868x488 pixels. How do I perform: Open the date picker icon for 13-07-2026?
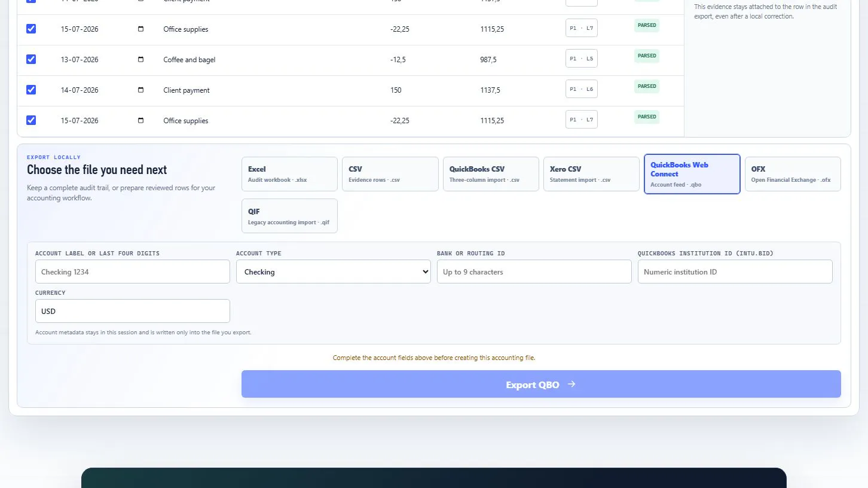click(140, 59)
